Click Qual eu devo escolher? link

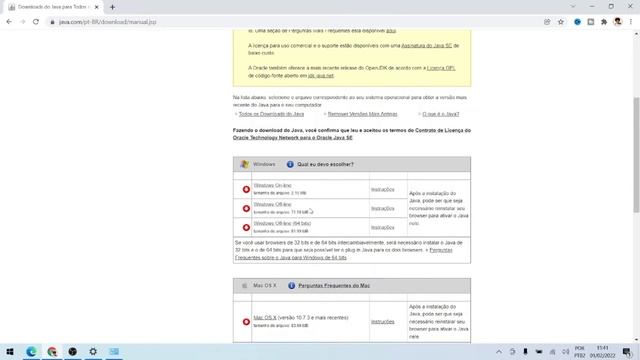(325, 164)
